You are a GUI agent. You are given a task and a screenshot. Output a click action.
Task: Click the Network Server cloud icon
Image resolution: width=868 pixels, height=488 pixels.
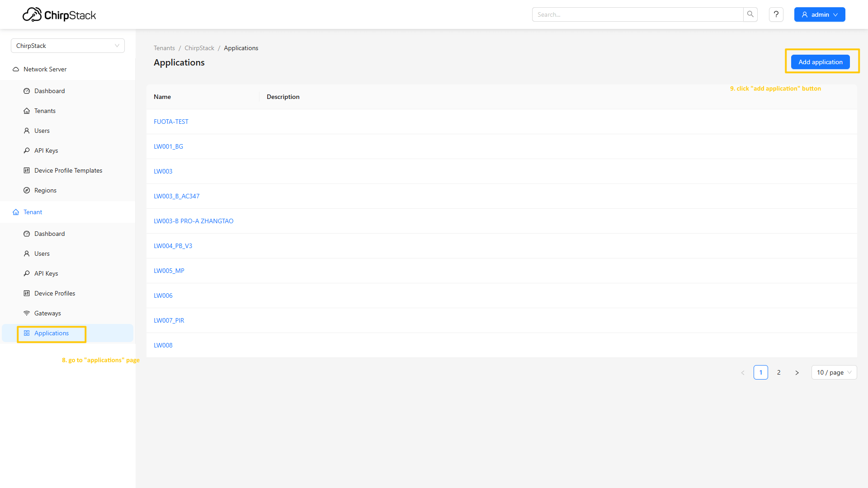pyautogui.click(x=16, y=69)
